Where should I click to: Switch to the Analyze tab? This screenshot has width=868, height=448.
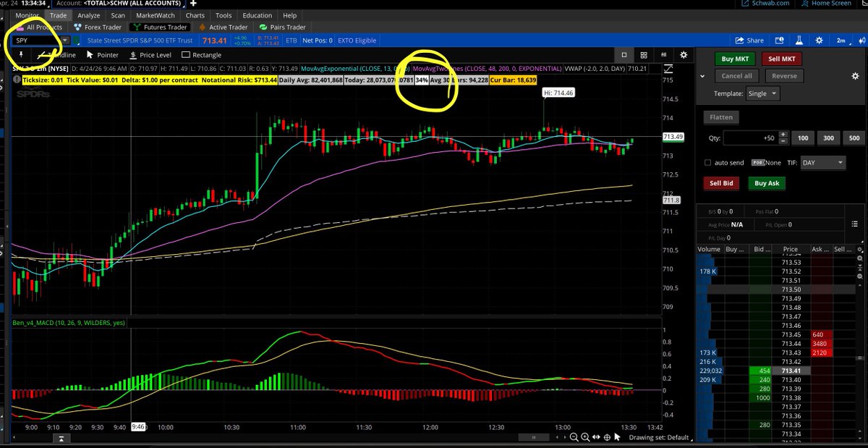(x=89, y=15)
